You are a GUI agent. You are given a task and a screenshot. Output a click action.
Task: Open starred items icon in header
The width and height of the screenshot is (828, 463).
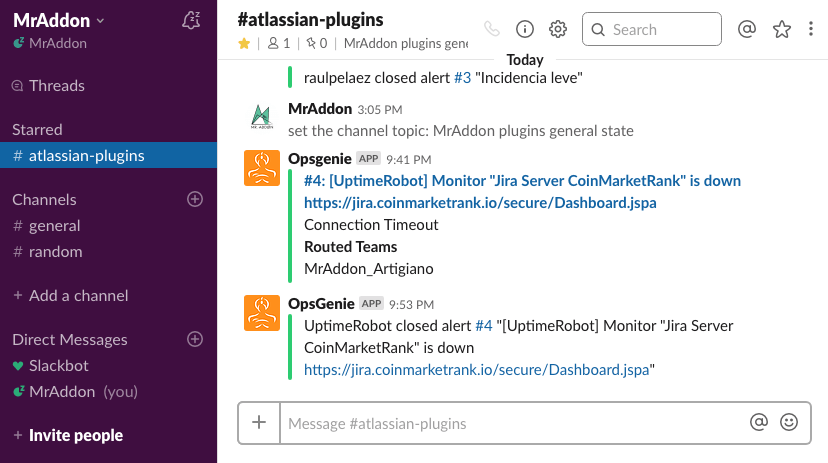(x=782, y=29)
